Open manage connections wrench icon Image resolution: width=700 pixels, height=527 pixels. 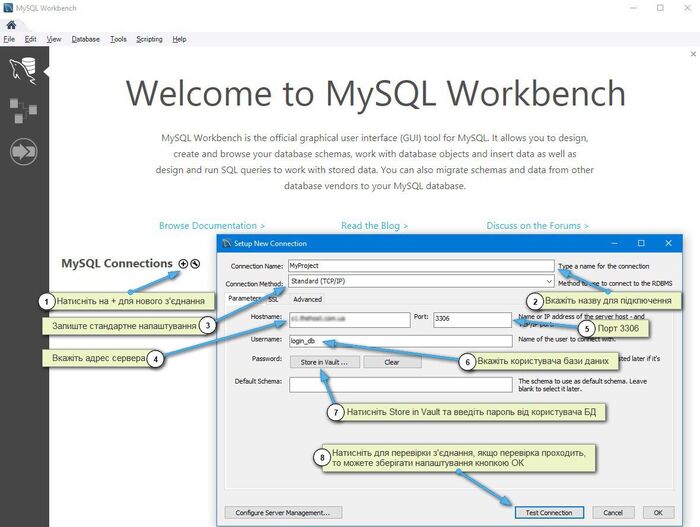tap(195, 264)
